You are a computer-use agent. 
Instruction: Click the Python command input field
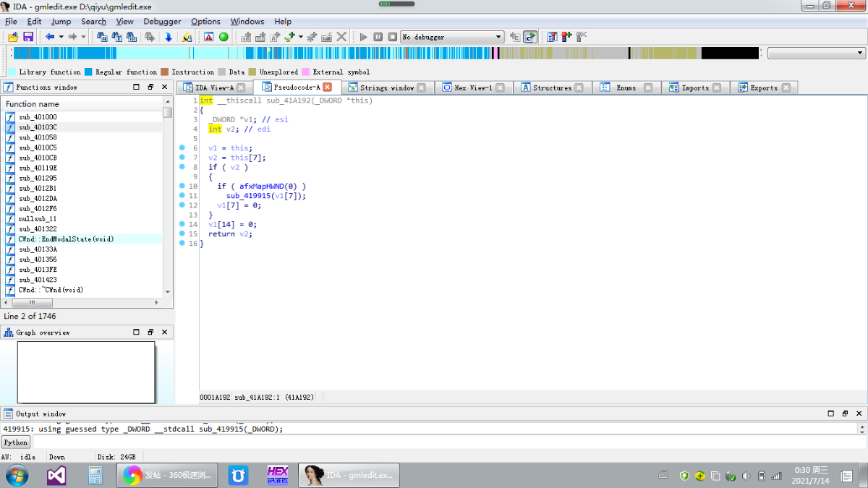coord(448,442)
